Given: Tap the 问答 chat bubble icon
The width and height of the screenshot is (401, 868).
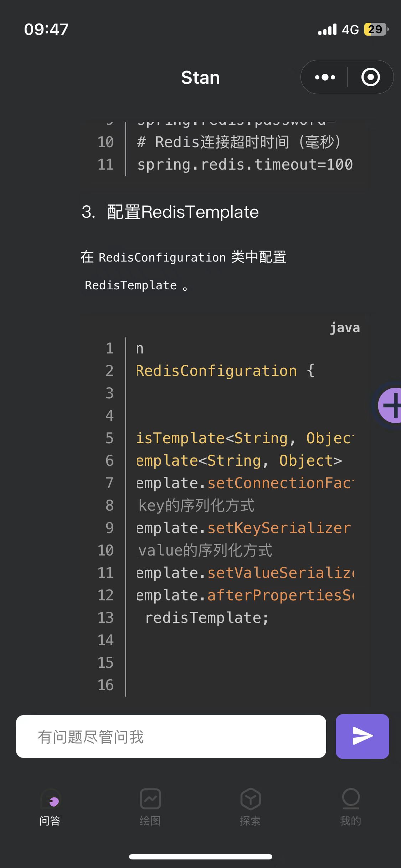Looking at the screenshot, I should 50,799.
